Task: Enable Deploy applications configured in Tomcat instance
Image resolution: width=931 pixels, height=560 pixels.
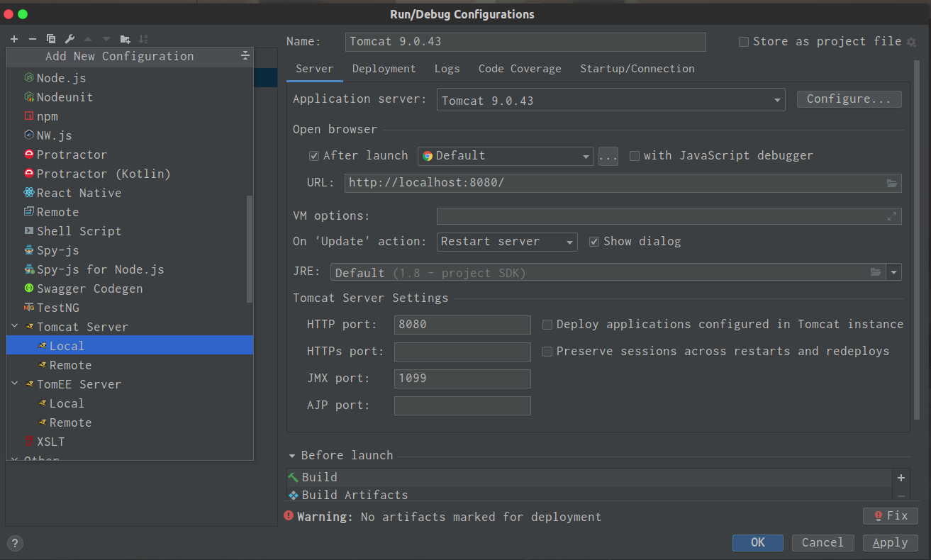Action: [x=547, y=325]
